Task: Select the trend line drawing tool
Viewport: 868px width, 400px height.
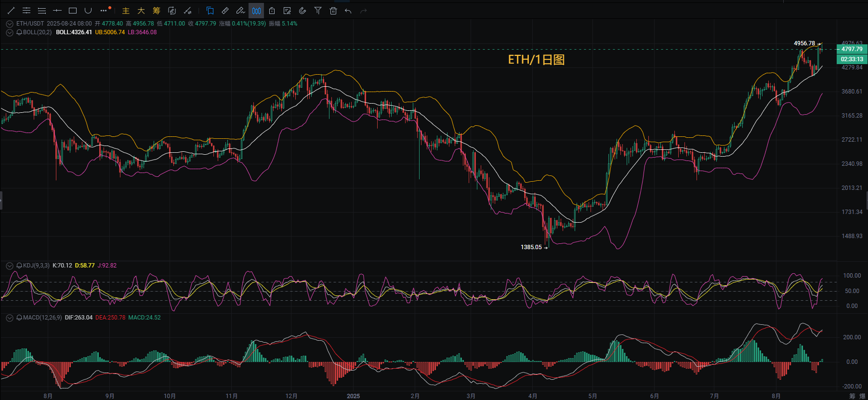Action: (x=11, y=11)
